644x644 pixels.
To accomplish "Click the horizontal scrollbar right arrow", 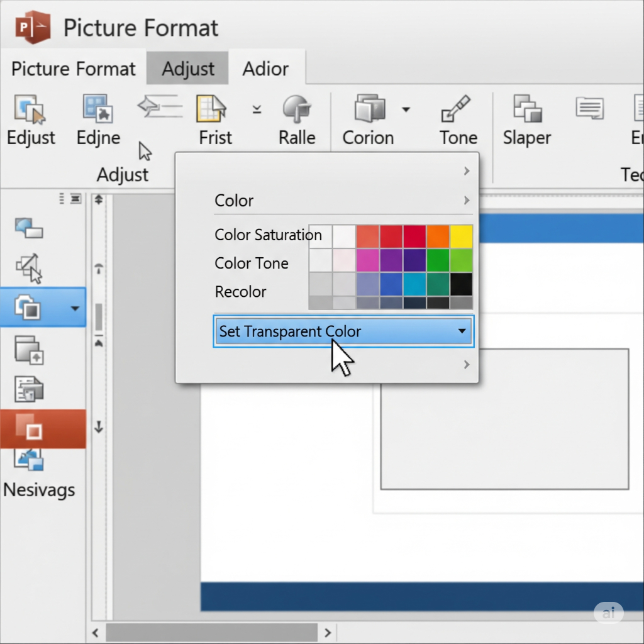I will coord(328,632).
